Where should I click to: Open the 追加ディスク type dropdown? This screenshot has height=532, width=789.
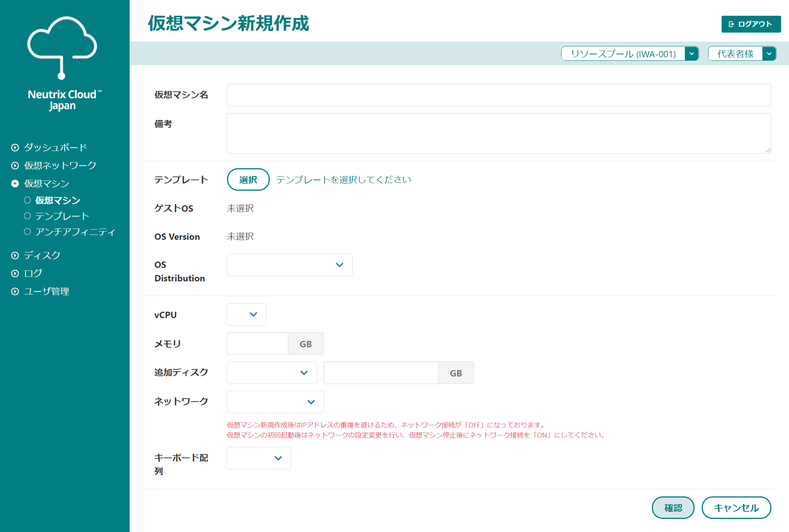point(272,373)
